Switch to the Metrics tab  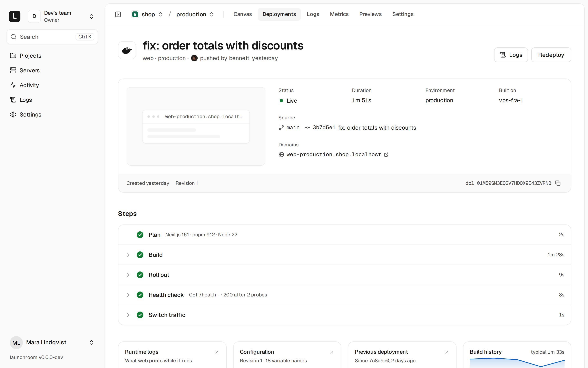pos(339,14)
